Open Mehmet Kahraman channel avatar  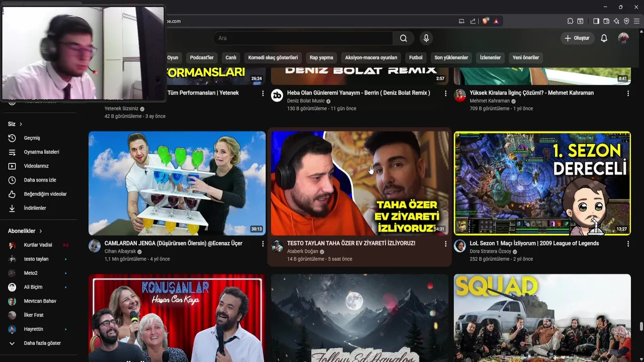460,96
